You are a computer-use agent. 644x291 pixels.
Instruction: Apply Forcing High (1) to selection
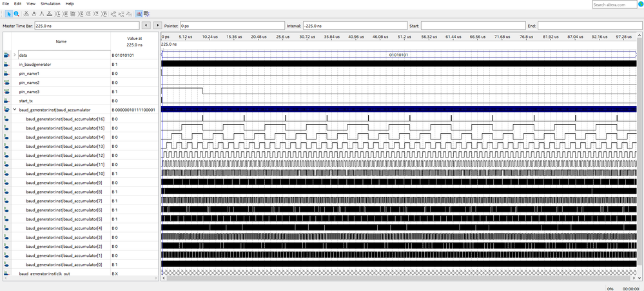41,14
